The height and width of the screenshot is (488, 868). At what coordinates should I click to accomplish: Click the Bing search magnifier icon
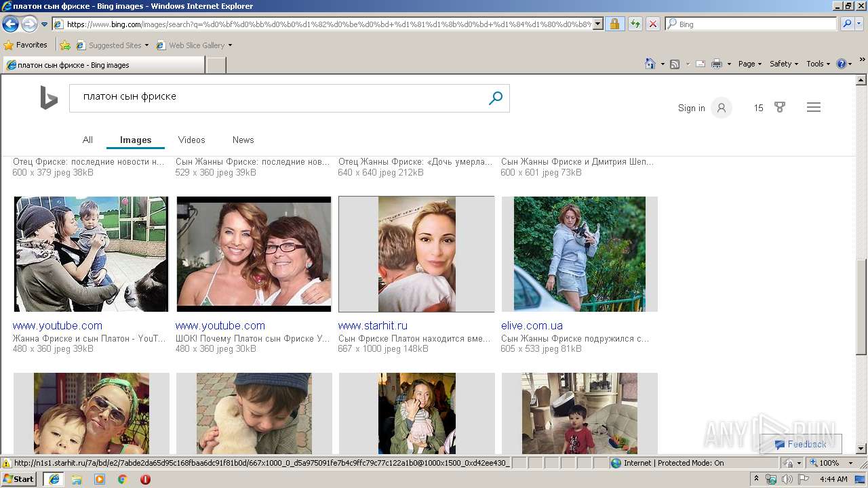(x=496, y=98)
